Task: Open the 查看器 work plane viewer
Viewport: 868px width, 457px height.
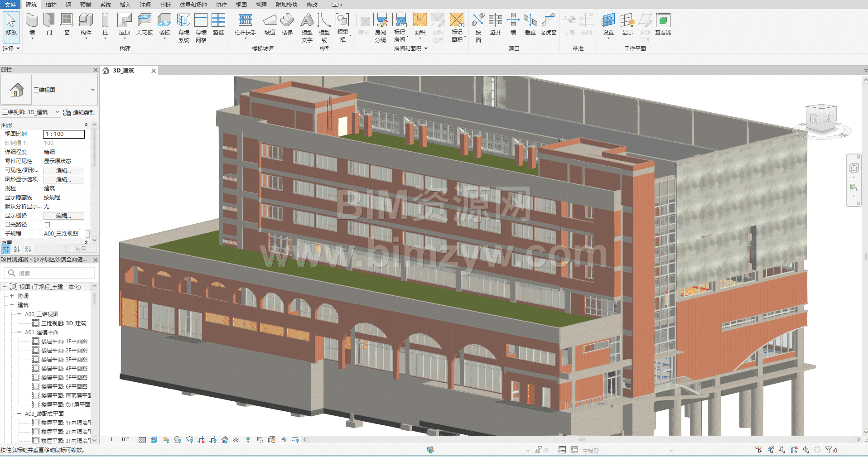Action: (x=663, y=25)
